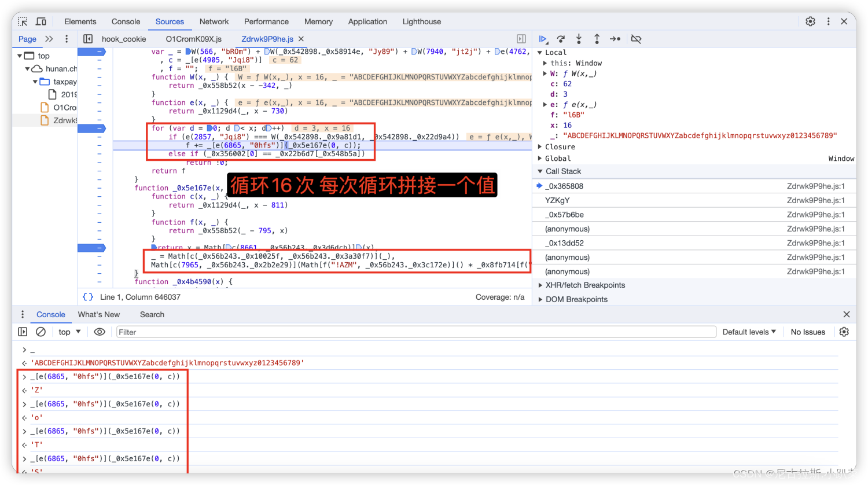Select the Sources tab

pyautogui.click(x=170, y=21)
